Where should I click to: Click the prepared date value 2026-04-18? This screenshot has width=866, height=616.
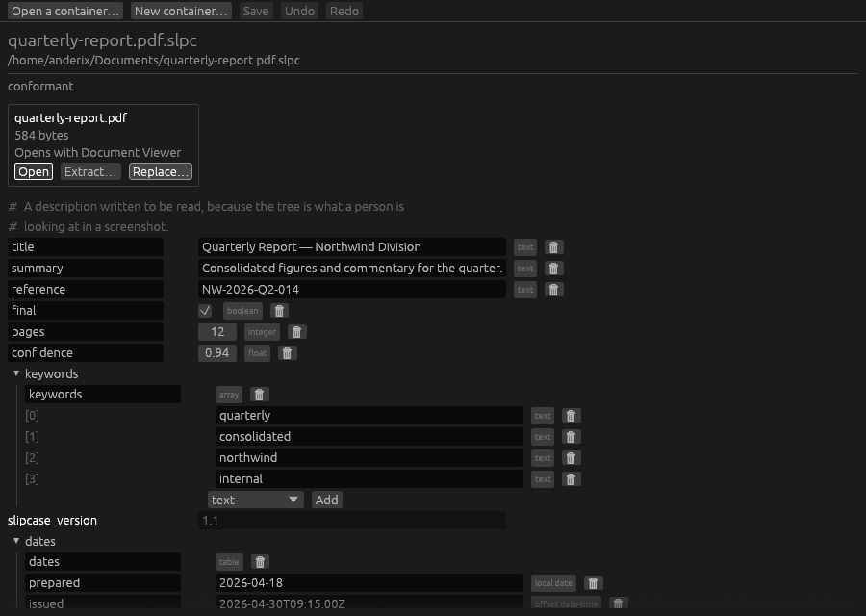click(369, 583)
